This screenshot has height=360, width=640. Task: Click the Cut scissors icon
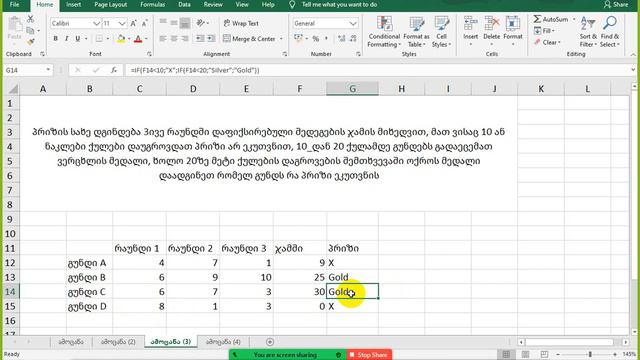pyautogui.click(x=31, y=19)
